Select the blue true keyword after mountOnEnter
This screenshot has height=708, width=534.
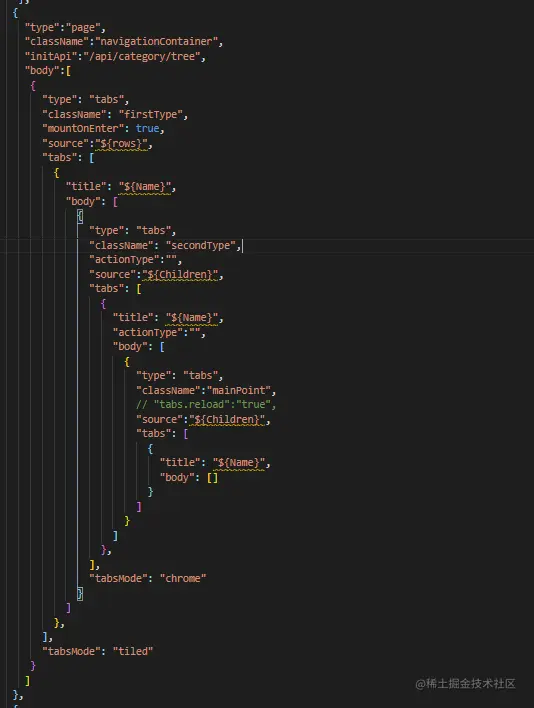147,128
